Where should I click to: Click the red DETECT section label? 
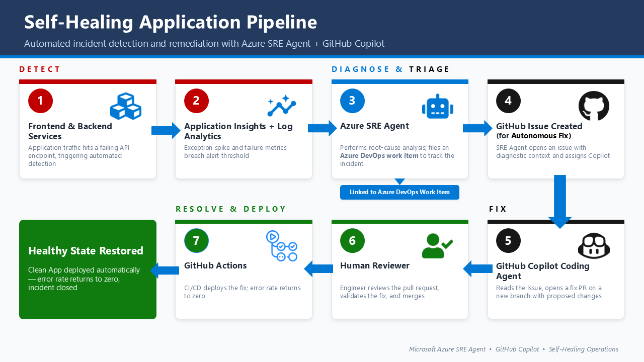[40, 69]
